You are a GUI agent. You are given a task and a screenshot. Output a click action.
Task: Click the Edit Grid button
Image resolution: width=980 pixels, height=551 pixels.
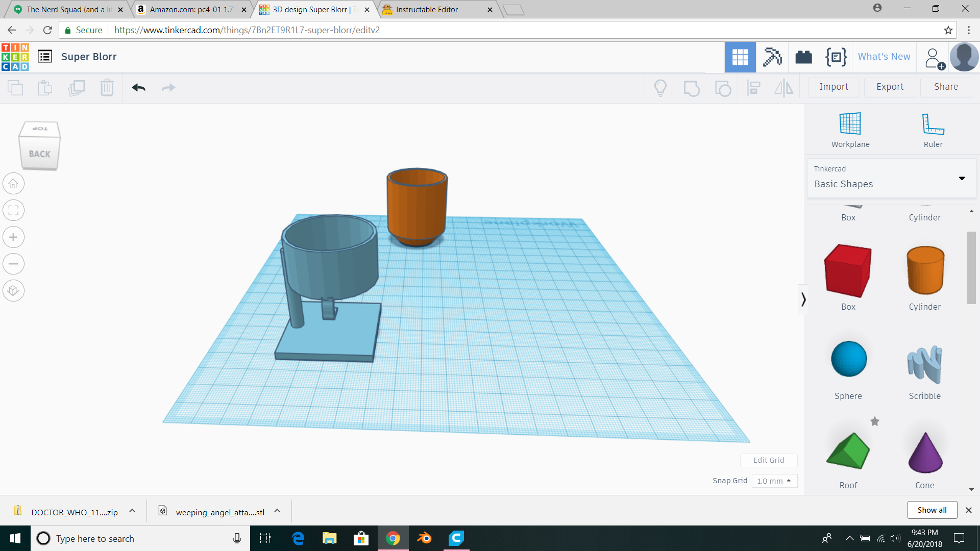(769, 460)
